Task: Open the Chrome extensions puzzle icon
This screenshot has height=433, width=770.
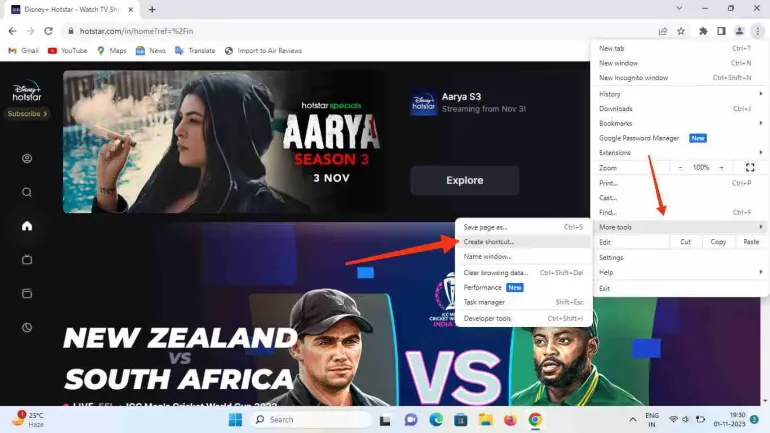Action: pyautogui.click(x=703, y=31)
